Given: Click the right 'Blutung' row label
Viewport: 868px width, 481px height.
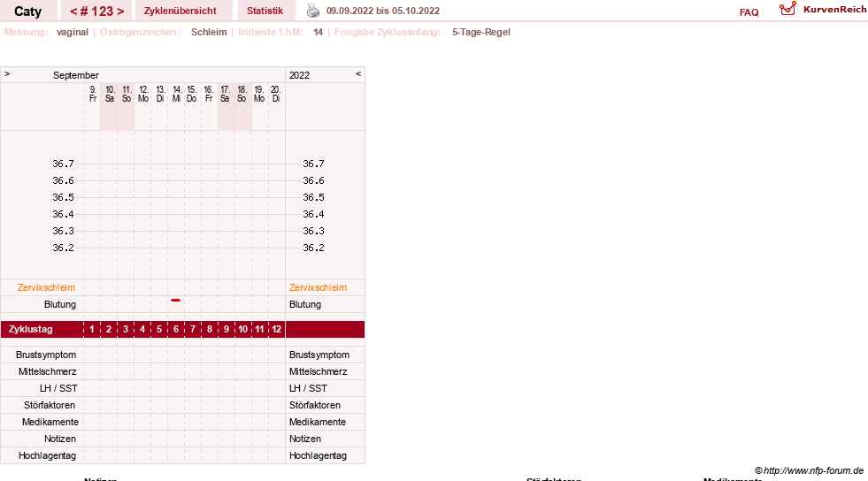Looking at the screenshot, I should (x=305, y=304).
